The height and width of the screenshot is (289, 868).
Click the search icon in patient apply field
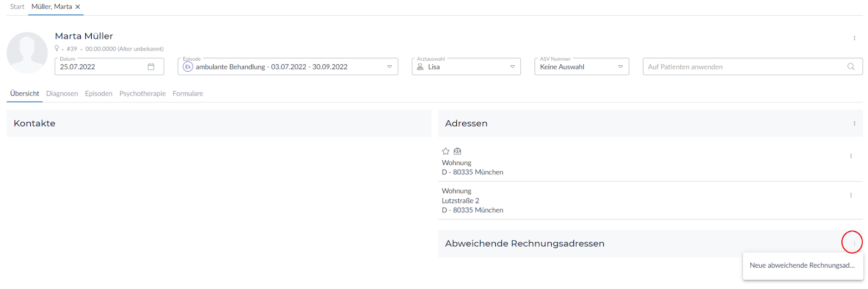[851, 67]
